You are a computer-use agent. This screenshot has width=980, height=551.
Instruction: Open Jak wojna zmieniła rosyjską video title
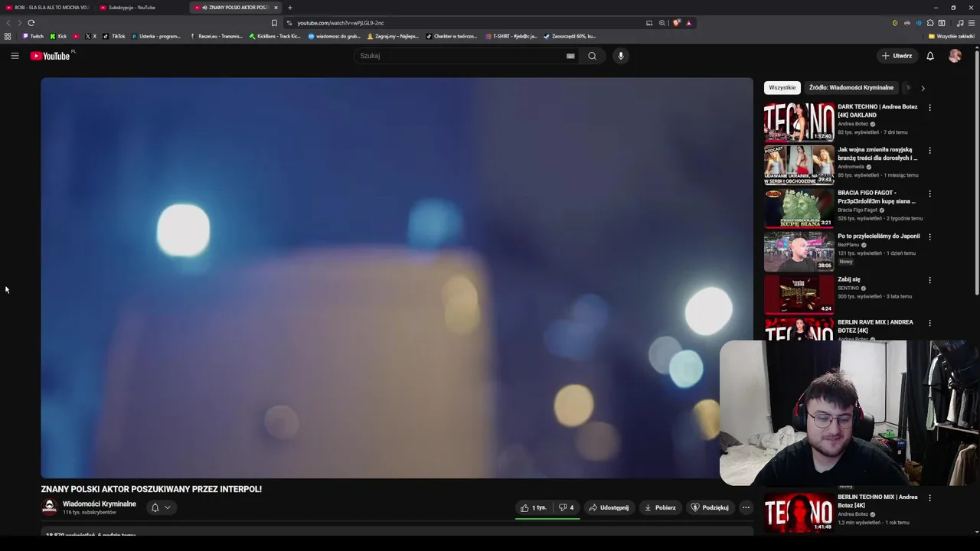tap(877, 154)
